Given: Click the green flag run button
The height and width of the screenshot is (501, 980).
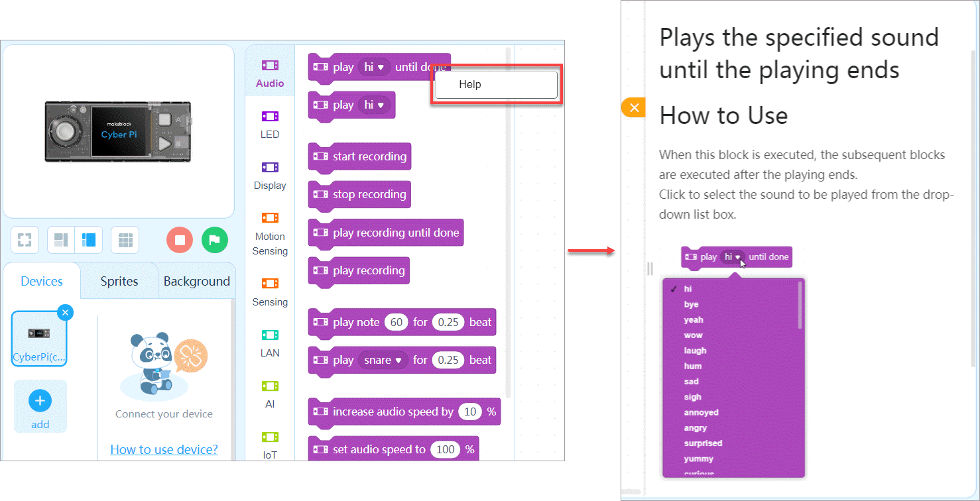Looking at the screenshot, I should (x=215, y=240).
